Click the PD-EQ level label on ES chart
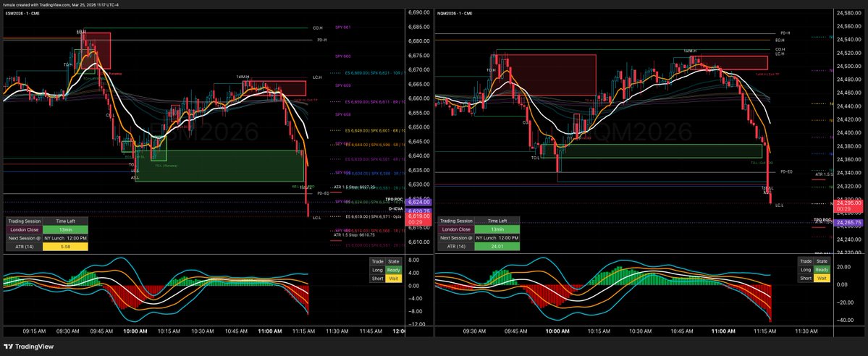The image size is (868, 356). point(324,193)
